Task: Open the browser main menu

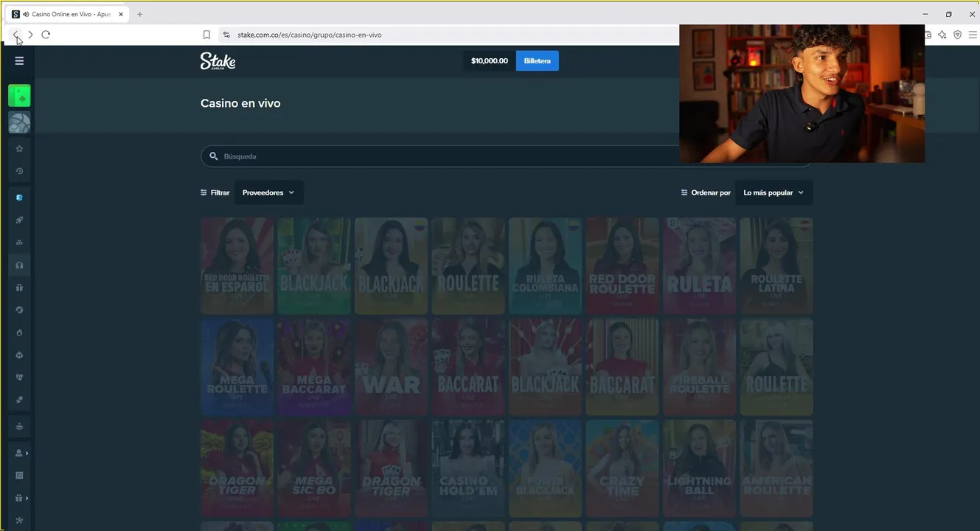Action: [x=972, y=35]
